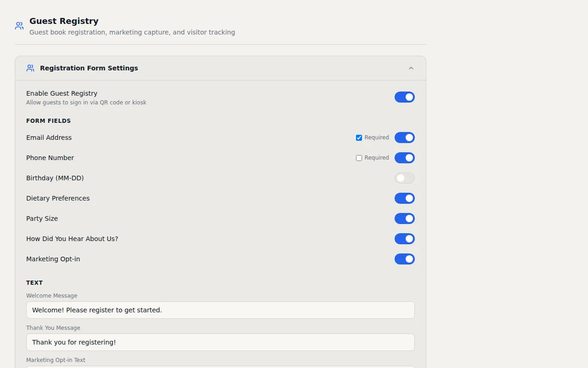The image size is (588, 368).
Task: Click the Thank You Message input field
Action: click(220, 342)
